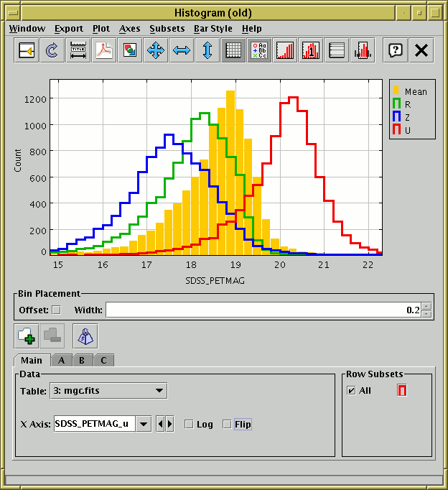This screenshot has height=490, width=448.
Task: Click the rescale Y axis vertical arrows icon
Action: (207, 50)
